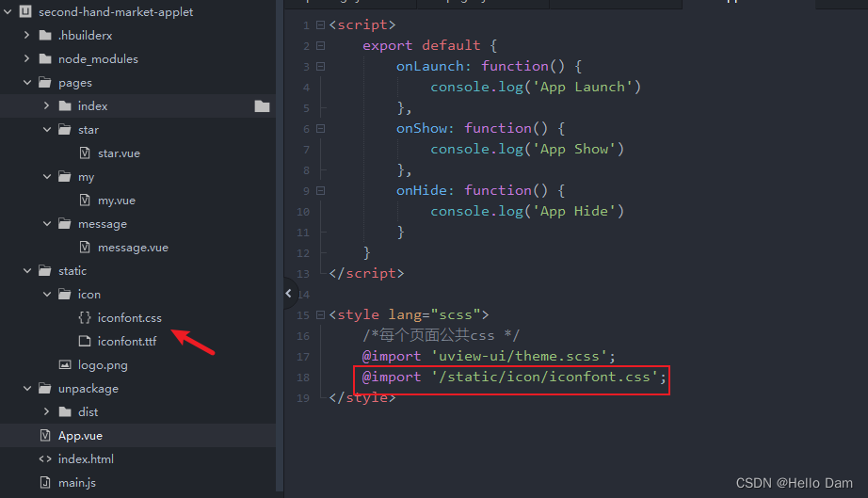
Task: Collapse the my folder chevron
Action: pos(47,177)
